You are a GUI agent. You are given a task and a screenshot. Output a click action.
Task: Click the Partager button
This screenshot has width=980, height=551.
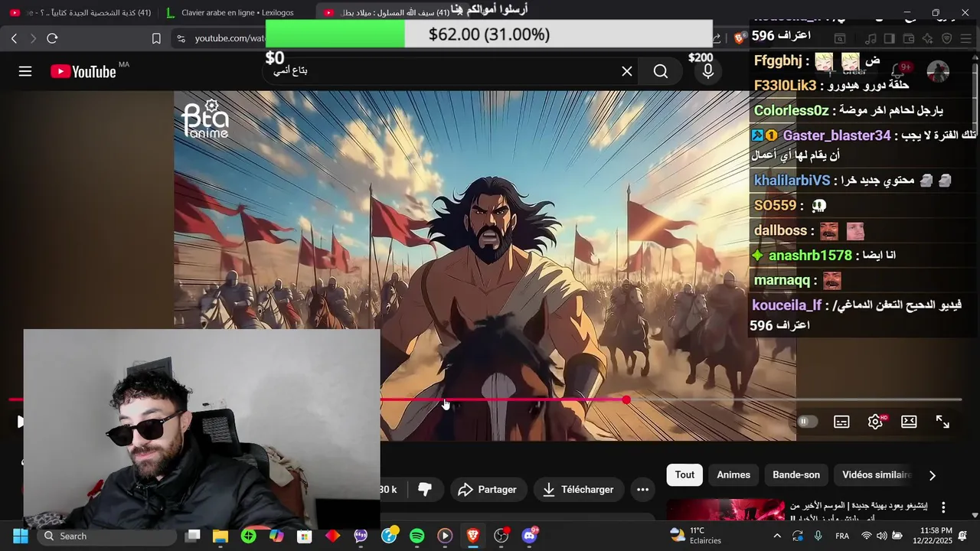coord(487,490)
